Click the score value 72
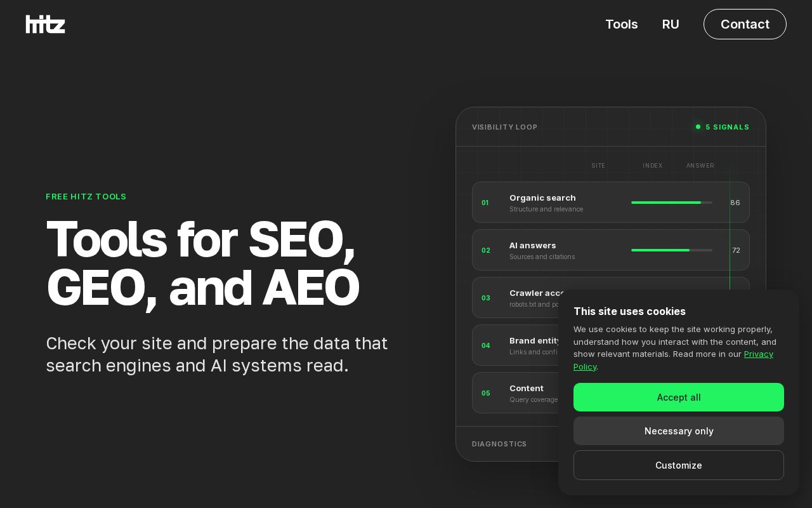Image resolution: width=812 pixels, height=508 pixels. pyautogui.click(x=736, y=250)
